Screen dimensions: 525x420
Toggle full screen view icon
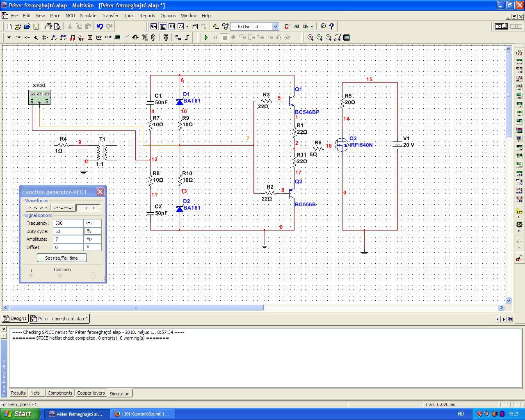click(x=347, y=37)
